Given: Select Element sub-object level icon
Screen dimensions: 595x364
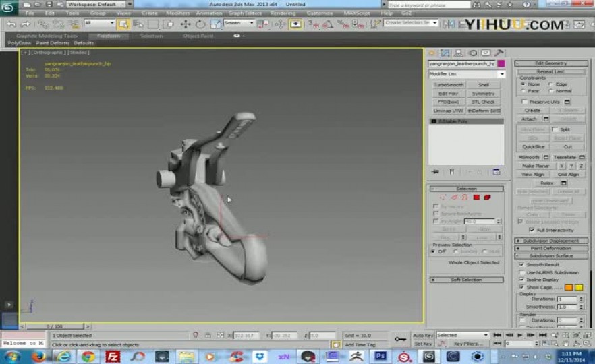Looking at the screenshot, I should pos(487,197).
